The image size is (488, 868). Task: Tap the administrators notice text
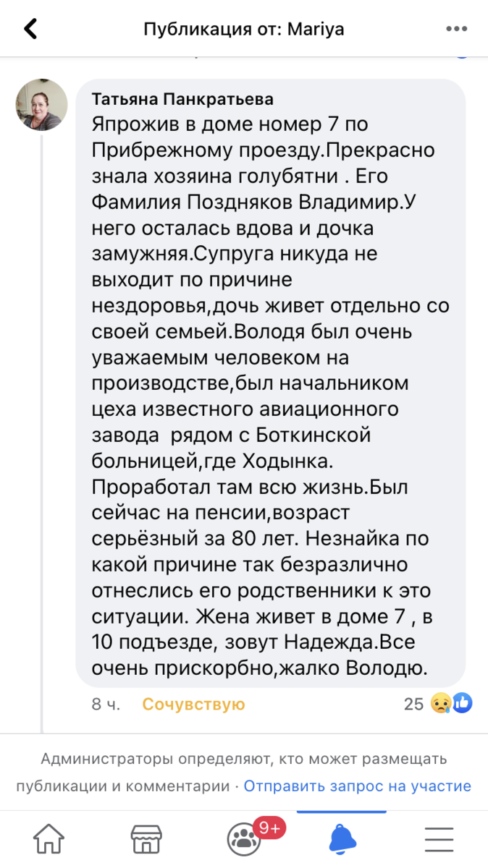[244, 773]
